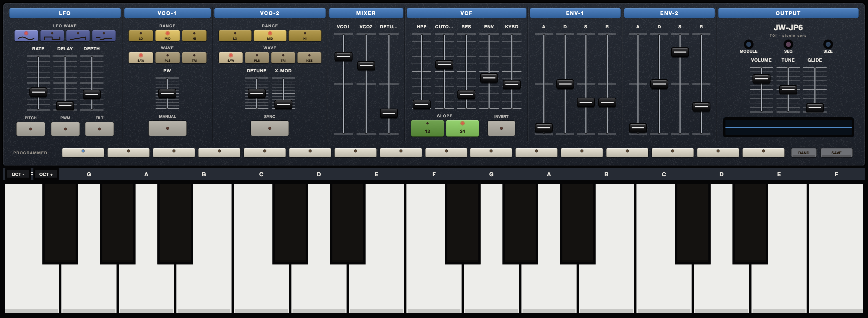This screenshot has width=868, height=318.
Task: Save the patch with SAVE
Action: [836, 153]
